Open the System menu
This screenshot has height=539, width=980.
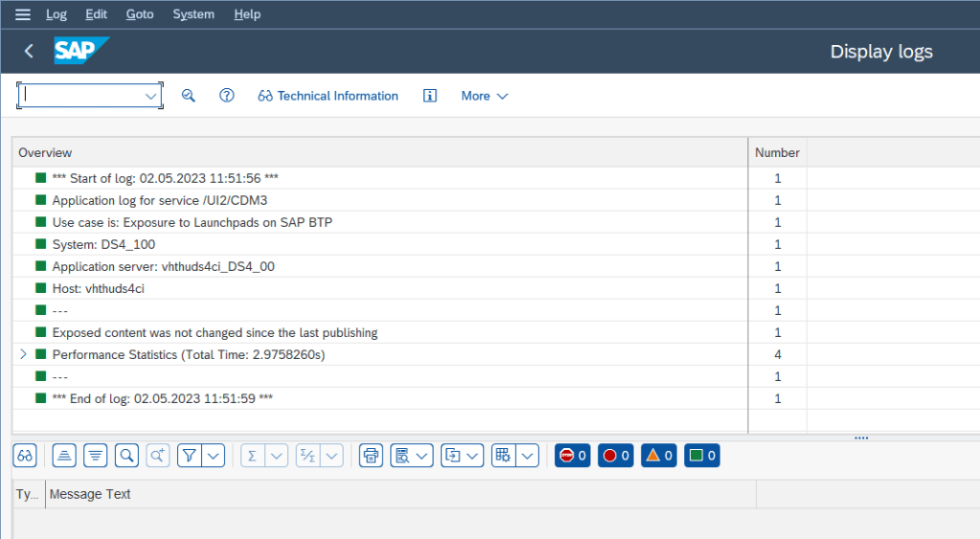click(x=194, y=14)
